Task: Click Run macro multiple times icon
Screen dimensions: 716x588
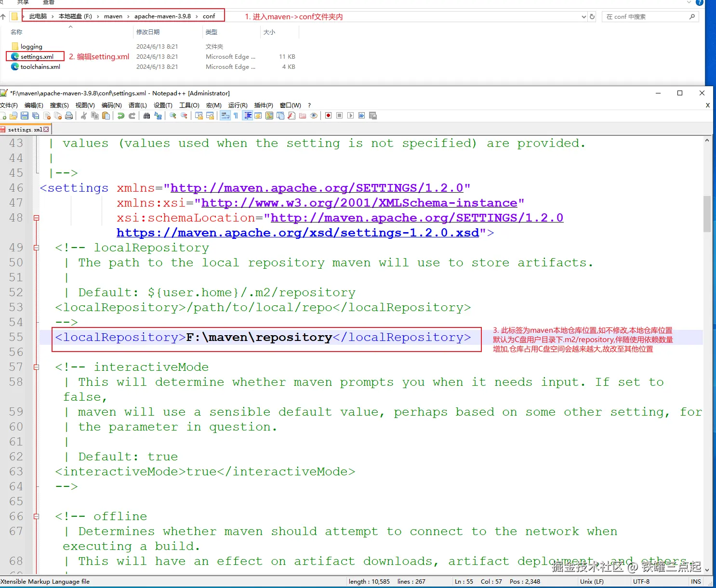Action: [x=361, y=116]
